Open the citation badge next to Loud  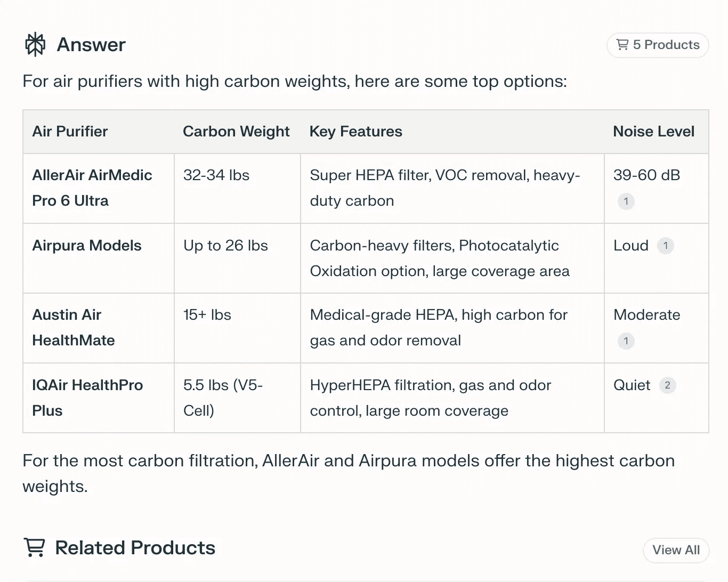(665, 246)
